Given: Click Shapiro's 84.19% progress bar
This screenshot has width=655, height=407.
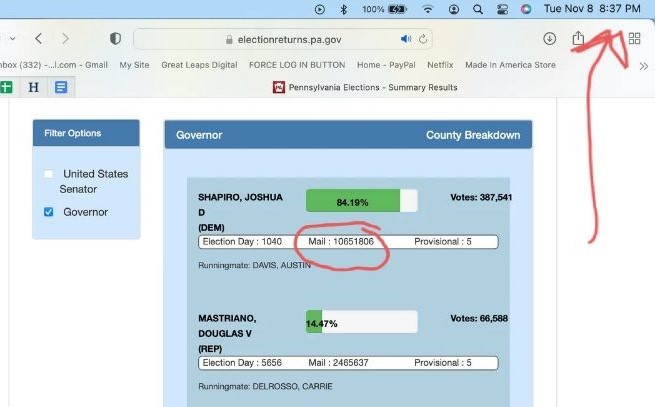Looking at the screenshot, I should click(x=362, y=201).
